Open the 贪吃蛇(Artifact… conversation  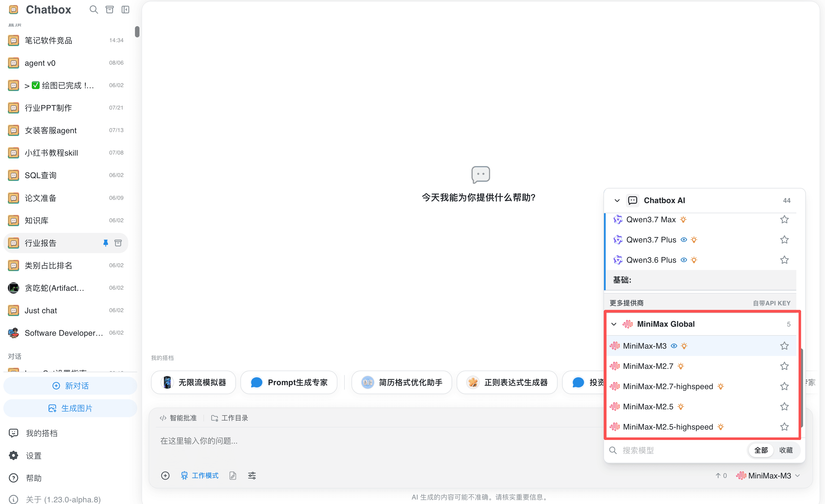[x=66, y=288]
